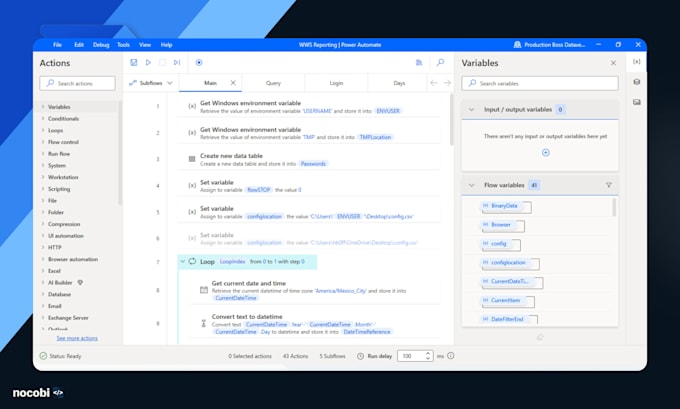Increase the Run delay with stepper arrow
Screen dimensions: 680x409
428,353
